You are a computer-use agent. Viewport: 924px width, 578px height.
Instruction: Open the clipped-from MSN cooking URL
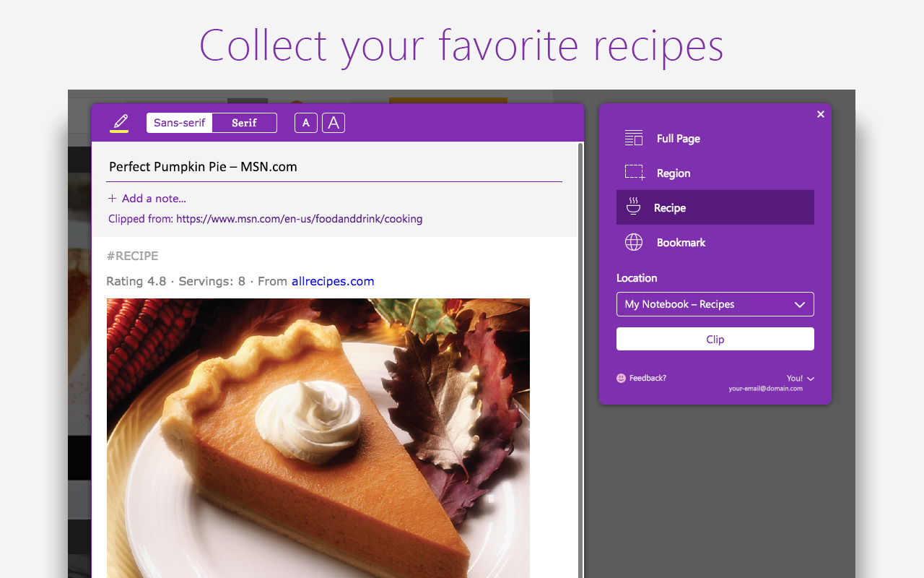(300, 218)
